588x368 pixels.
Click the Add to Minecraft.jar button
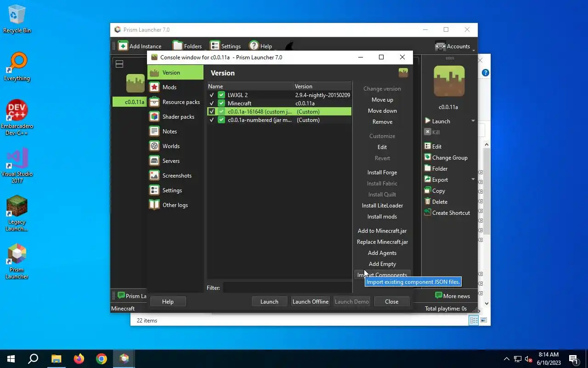(382, 231)
